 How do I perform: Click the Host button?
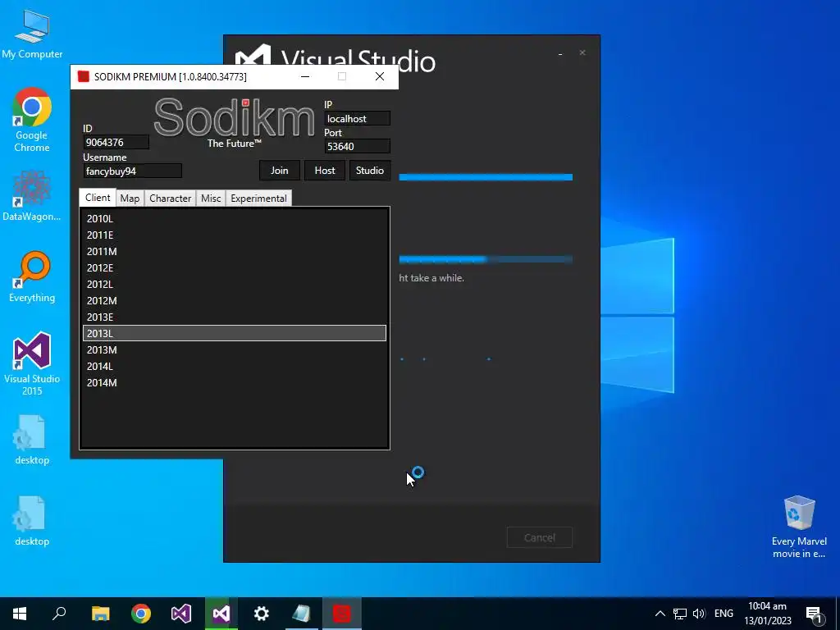tap(325, 171)
